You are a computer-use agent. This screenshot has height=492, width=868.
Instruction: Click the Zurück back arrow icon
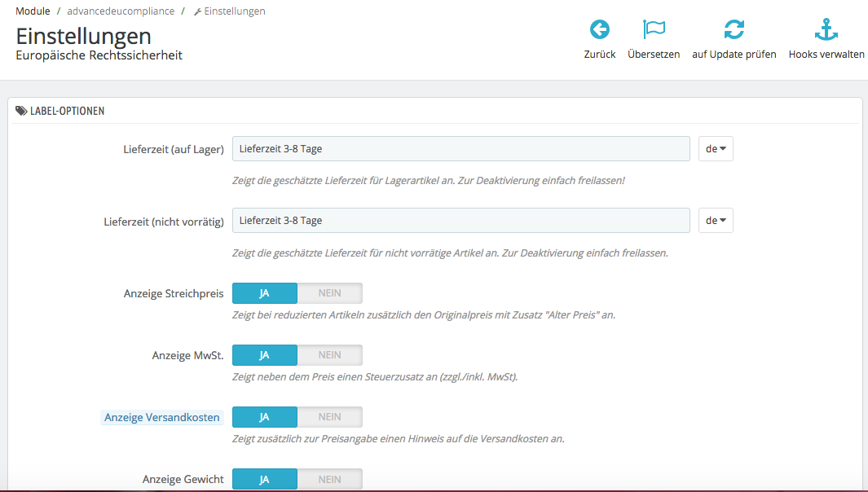[x=600, y=30]
